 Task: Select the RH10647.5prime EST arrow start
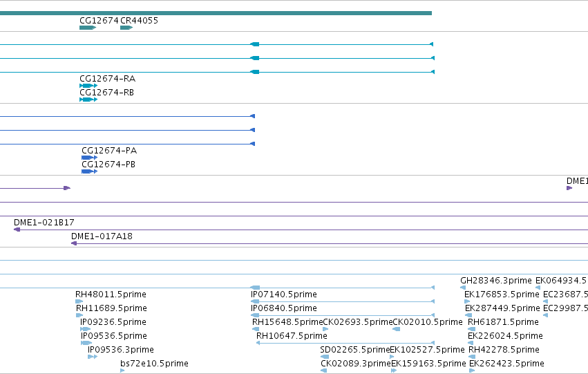pyautogui.click(x=258, y=343)
